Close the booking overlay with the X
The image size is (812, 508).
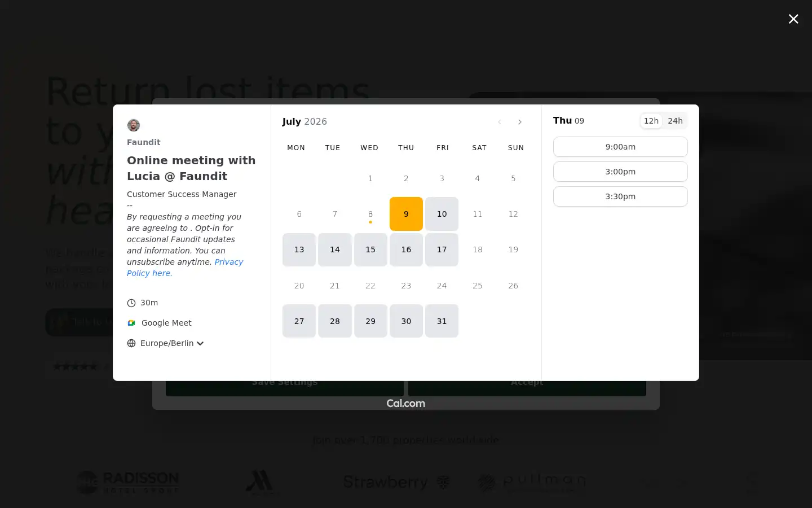(793, 19)
